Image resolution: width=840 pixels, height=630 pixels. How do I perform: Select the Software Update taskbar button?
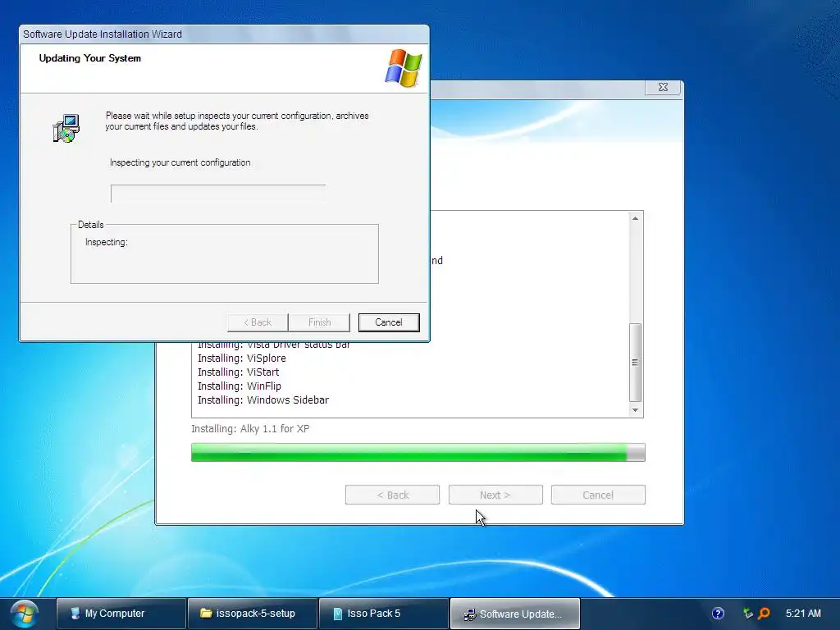[x=515, y=614]
